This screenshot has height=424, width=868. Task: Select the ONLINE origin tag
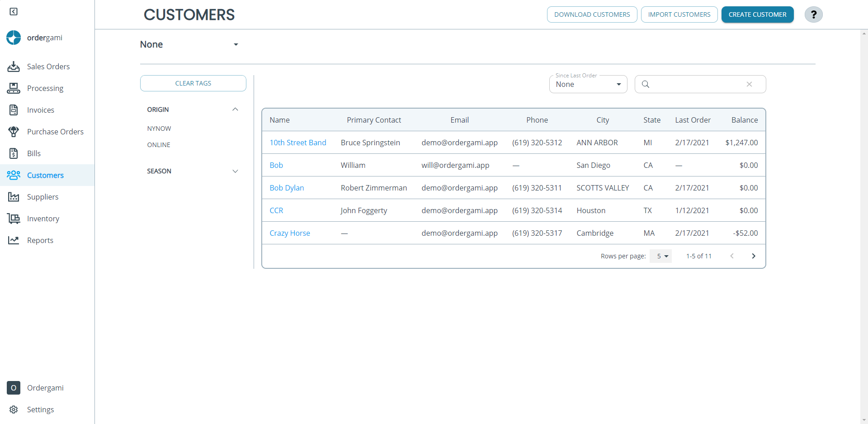[159, 145]
